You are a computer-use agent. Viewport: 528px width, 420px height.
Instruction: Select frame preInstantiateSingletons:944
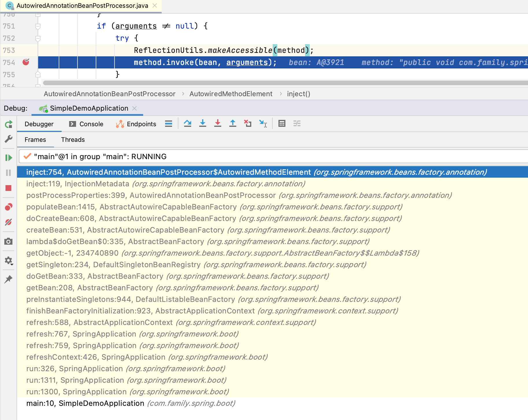click(272, 299)
